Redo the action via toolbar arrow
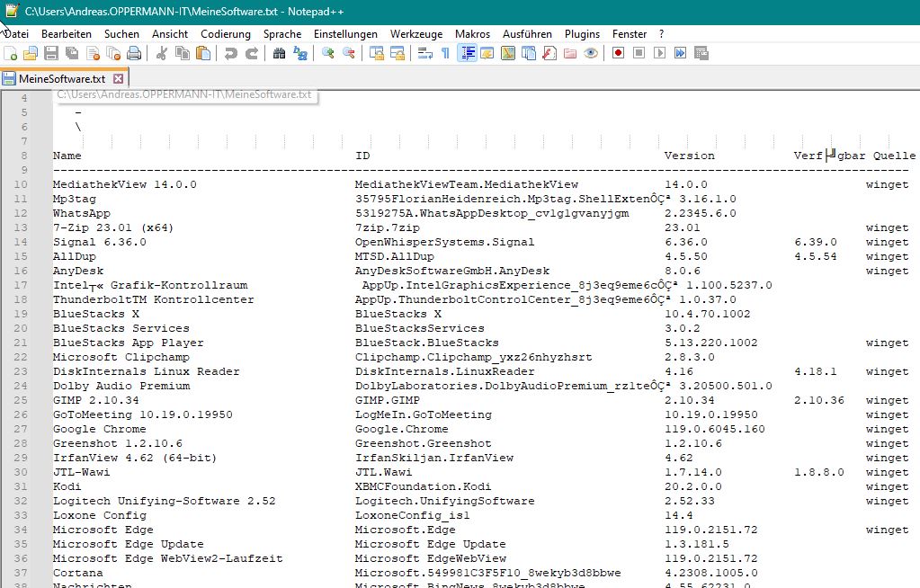 tap(251, 53)
